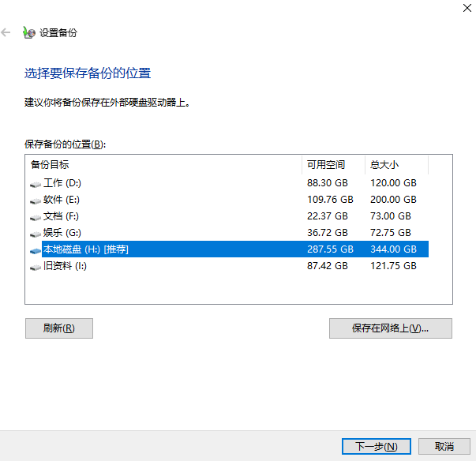
Task: Proceed with 下一步(N) button
Action: coord(377,446)
